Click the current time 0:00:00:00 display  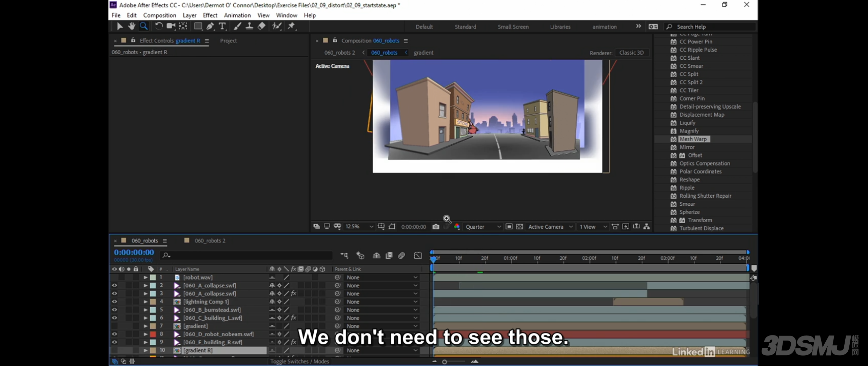tap(134, 252)
